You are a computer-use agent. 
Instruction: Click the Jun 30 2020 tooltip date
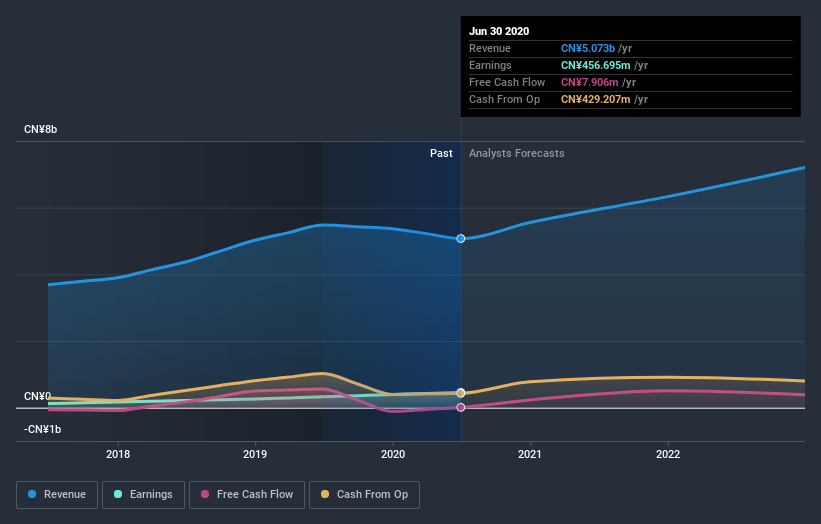(499, 31)
